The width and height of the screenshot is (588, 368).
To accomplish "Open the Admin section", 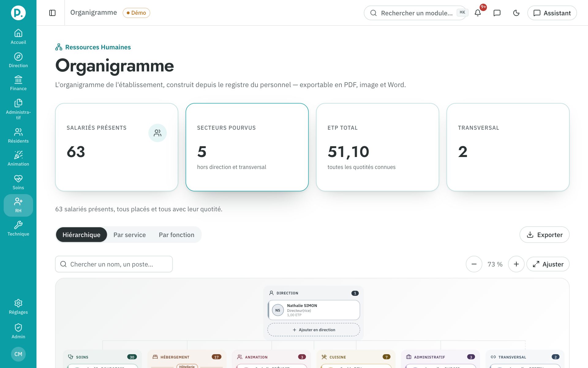I will [x=18, y=331].
